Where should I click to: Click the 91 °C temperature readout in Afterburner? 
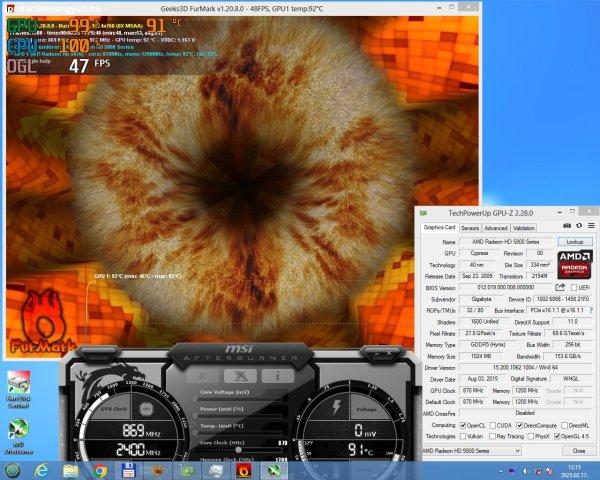tap(360, 449)
